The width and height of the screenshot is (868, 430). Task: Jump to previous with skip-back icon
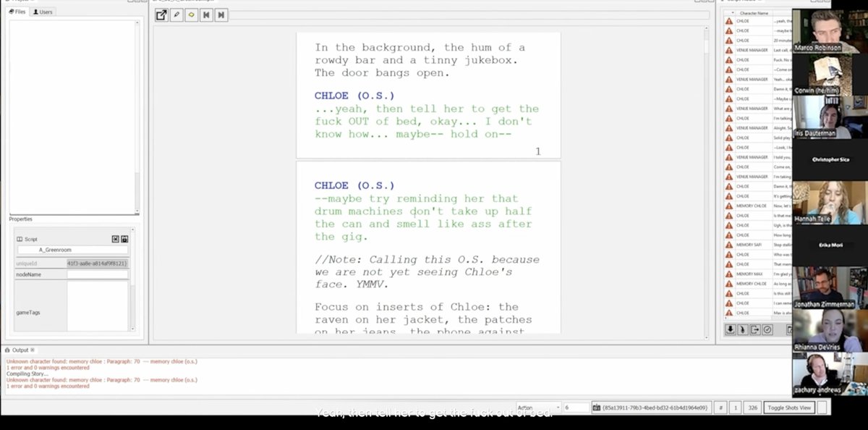[x=206, y=14]
